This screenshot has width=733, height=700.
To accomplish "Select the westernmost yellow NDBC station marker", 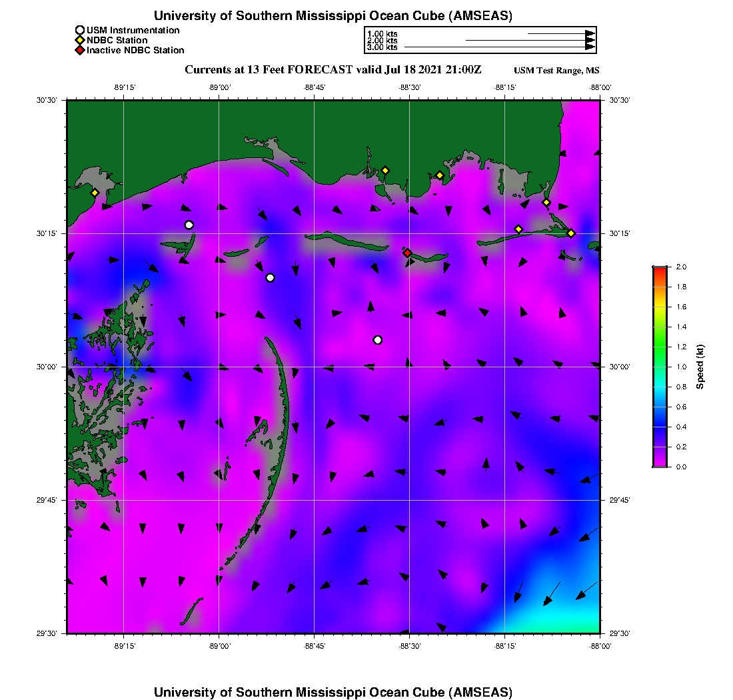I will coord(95,193).
